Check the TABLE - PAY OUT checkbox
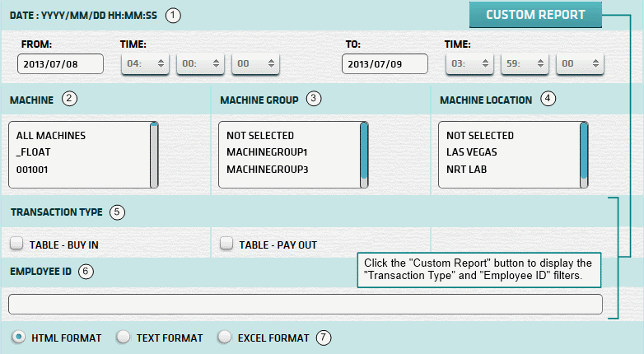 (x=226, y=243)
